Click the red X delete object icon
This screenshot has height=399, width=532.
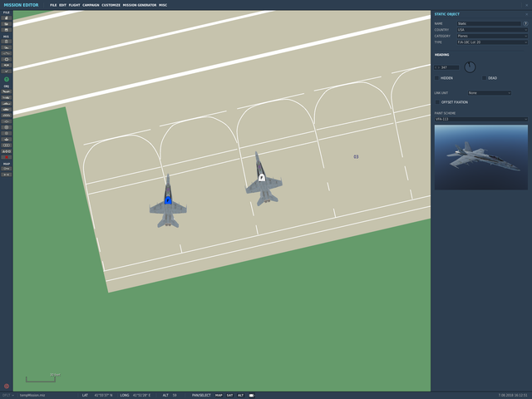coord(6,157)
